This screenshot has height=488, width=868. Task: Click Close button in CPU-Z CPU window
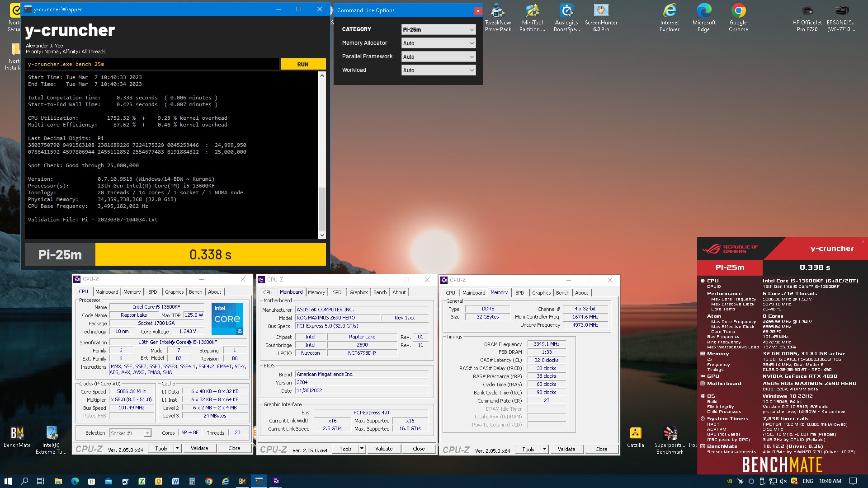[234, 448]
